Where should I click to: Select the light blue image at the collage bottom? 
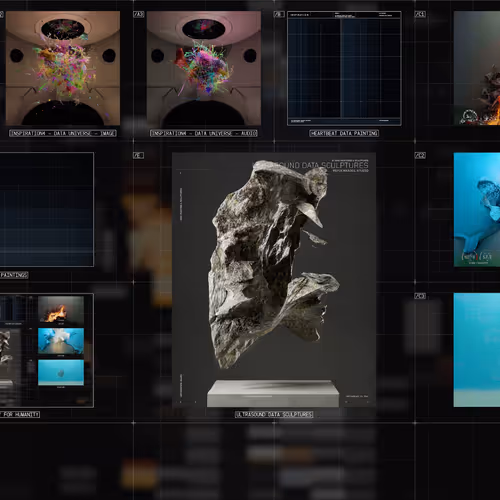tap(61, 372)
